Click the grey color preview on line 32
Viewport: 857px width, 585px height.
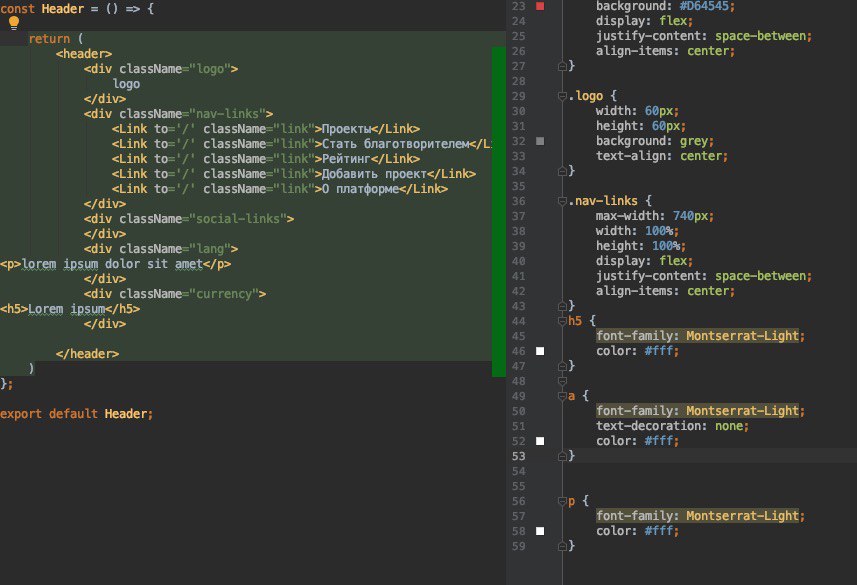[541, 141]
